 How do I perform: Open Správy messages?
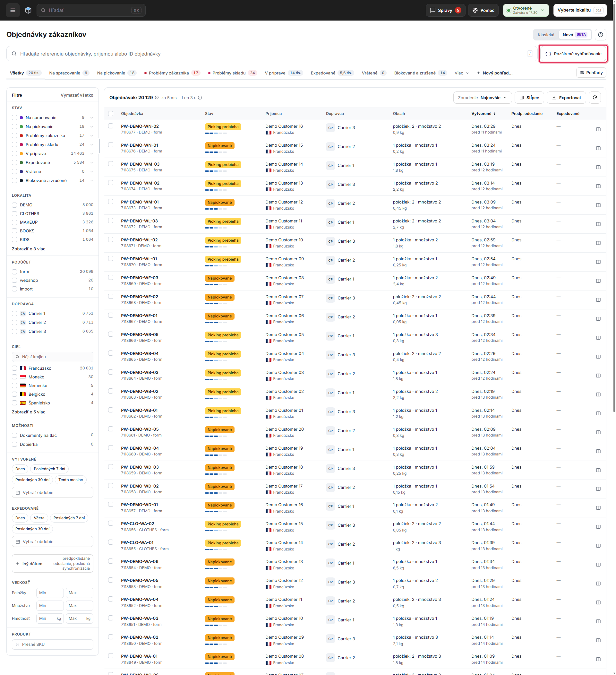tap(446, 10)
